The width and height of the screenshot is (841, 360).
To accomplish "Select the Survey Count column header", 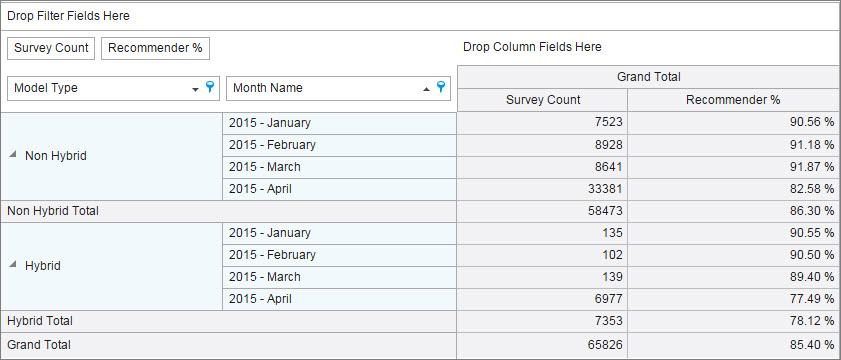I will coord(542,100).
